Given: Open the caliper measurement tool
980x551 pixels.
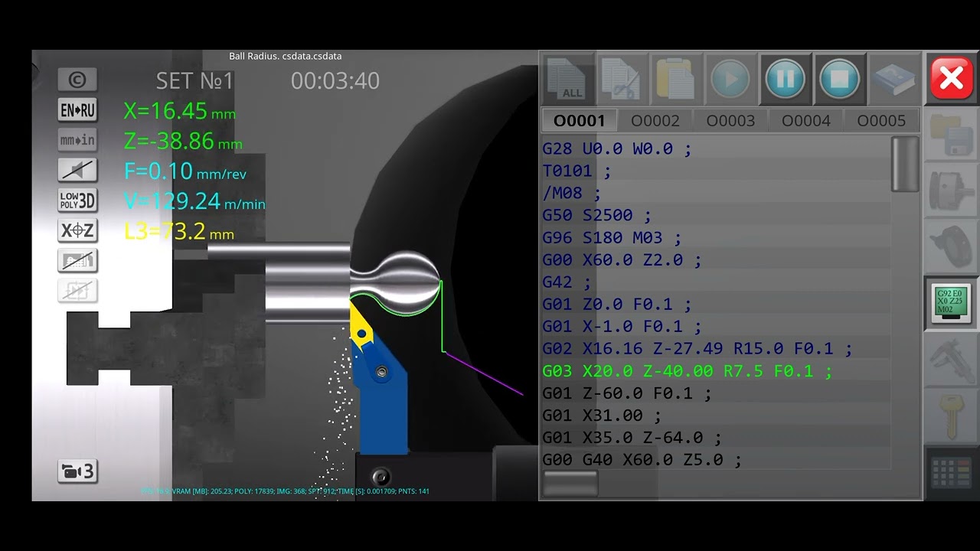Looking at the screenshot, I should pos(951,358).
